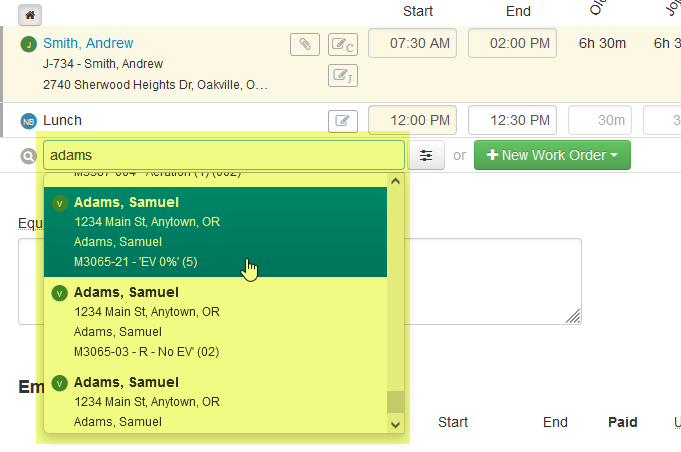The width and height of the screenshot is (681, 452).
Task: Edit the Lunch 12:30 PM end time
Action: pyautogui.click(x=512, y=121)
